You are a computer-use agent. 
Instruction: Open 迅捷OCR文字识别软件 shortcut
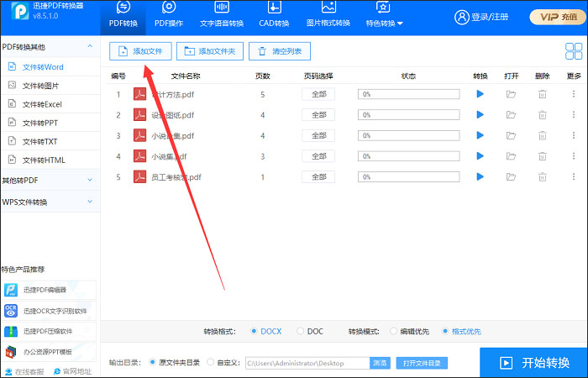tap(49, 311)
